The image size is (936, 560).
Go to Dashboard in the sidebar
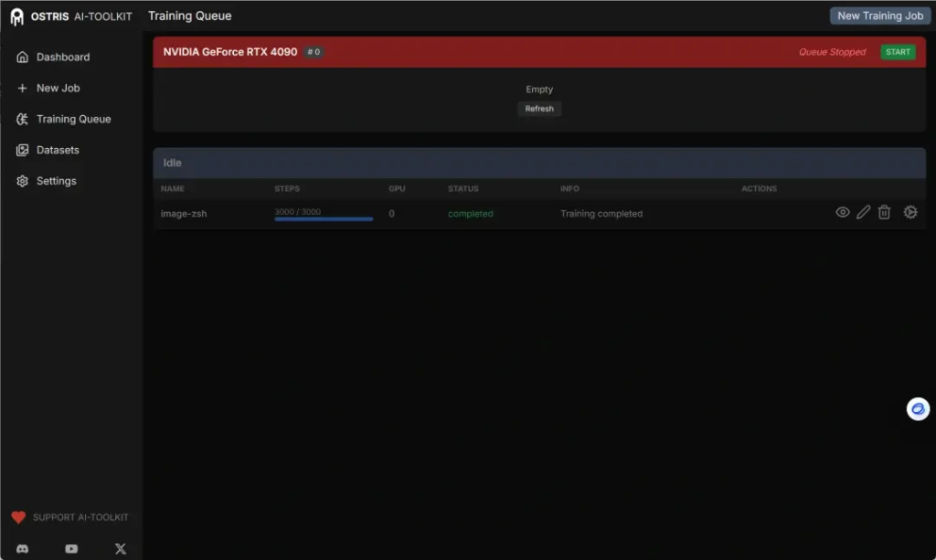point(62,57)
